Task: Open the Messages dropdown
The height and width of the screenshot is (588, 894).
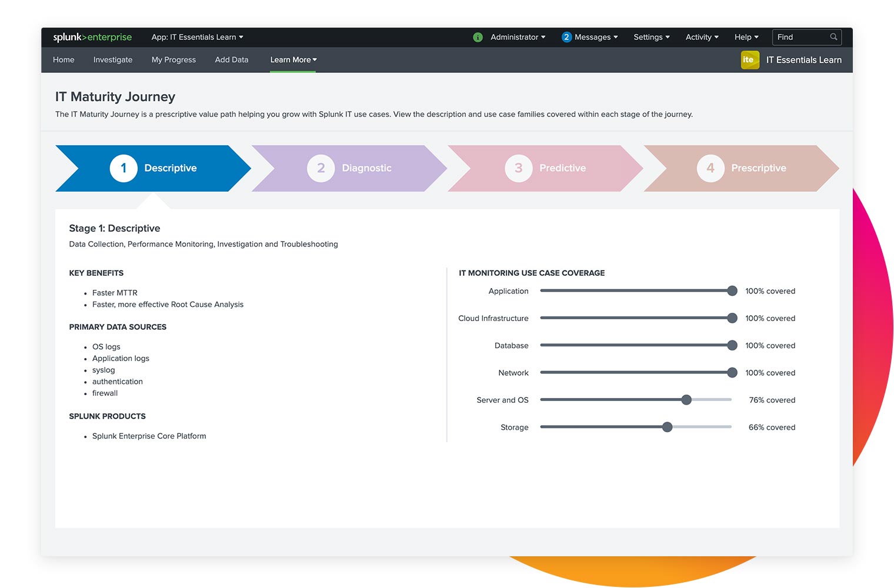Action: click(x=596, y=37)
